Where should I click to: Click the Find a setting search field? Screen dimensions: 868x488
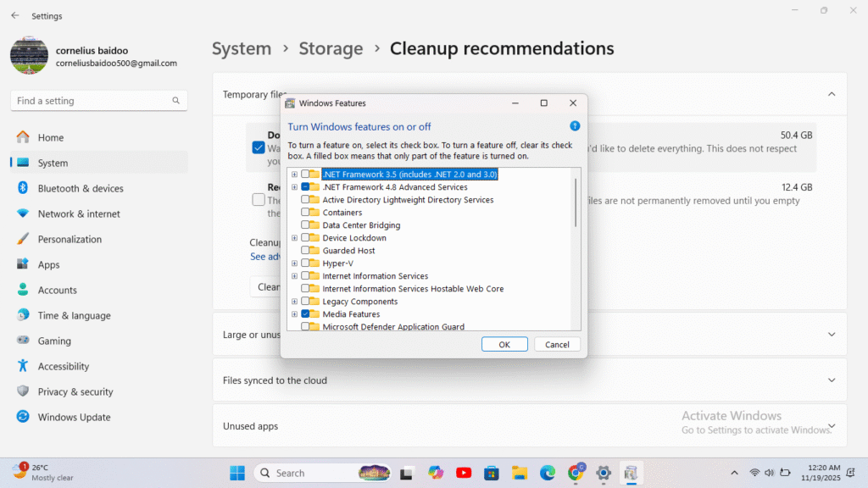(93, 101)
